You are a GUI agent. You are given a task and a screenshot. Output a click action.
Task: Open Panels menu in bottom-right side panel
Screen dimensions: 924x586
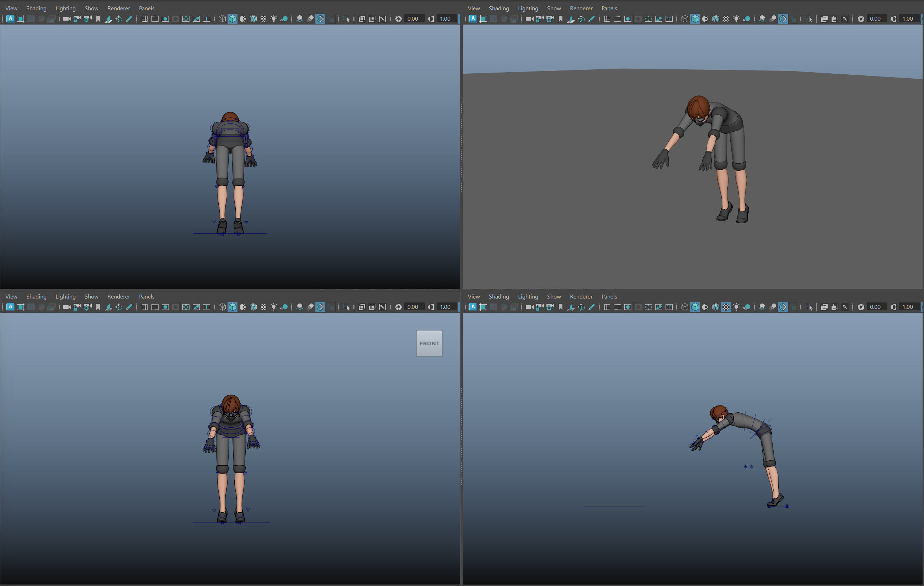pyautogui.click(x=609, y=296)
